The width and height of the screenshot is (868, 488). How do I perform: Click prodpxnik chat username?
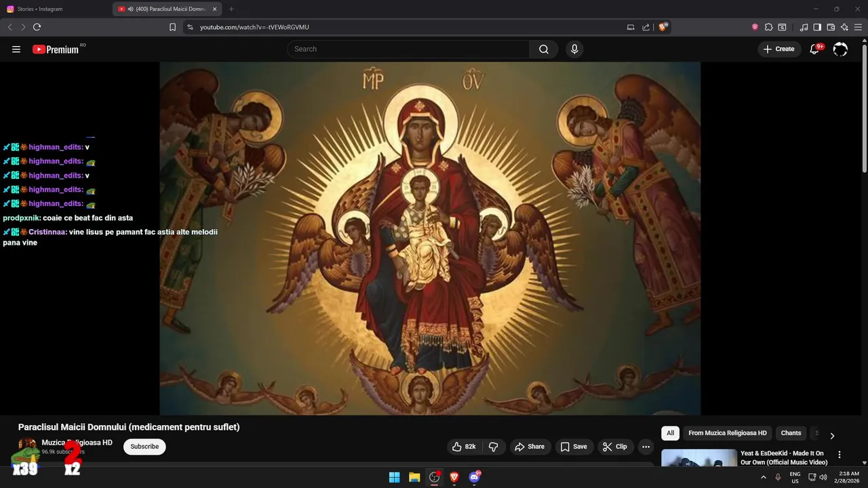22,218
